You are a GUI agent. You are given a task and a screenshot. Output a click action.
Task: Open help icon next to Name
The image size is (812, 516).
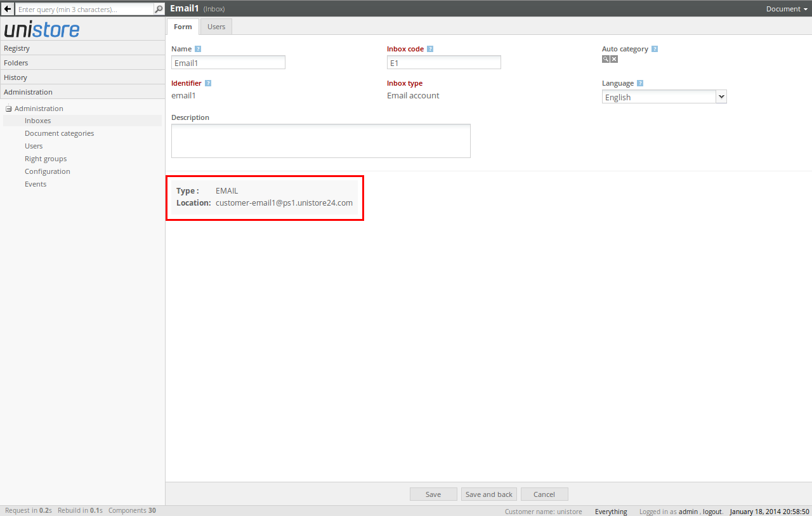pyautogui.click(x=198, y=49)
